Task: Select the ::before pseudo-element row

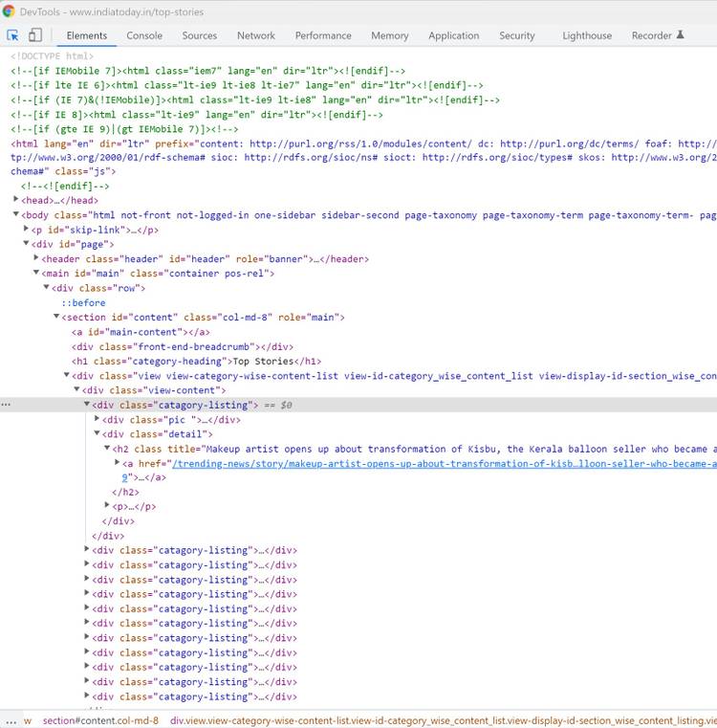Action: [83, 302]
